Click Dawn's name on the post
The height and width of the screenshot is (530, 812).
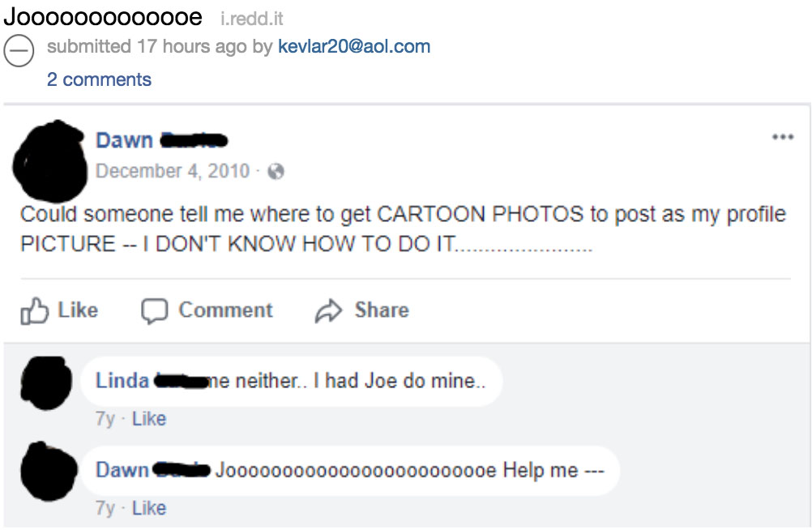pos(124,140)
